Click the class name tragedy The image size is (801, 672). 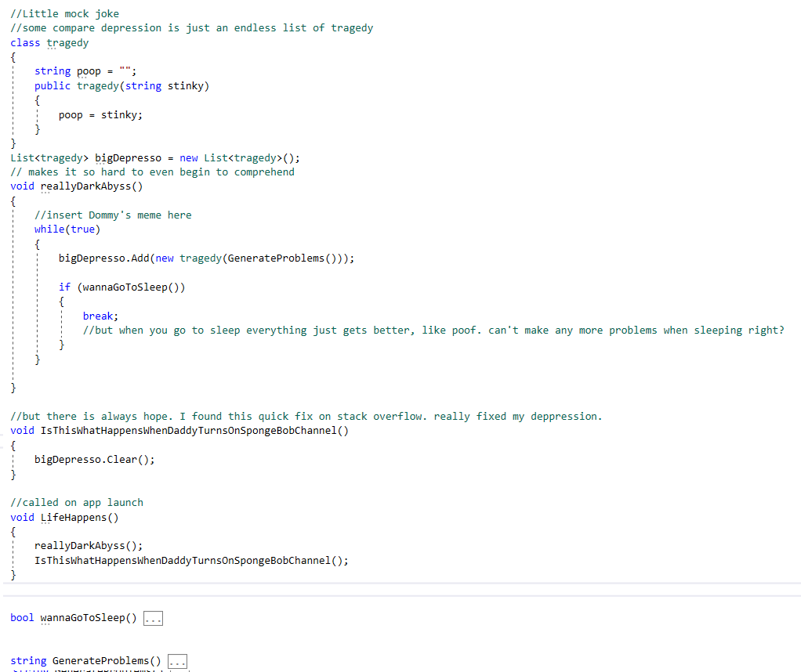click(x=67, y=42)
